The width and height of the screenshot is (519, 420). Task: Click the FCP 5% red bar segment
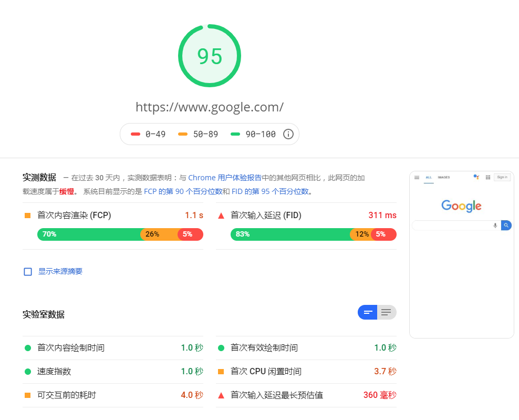190,234
